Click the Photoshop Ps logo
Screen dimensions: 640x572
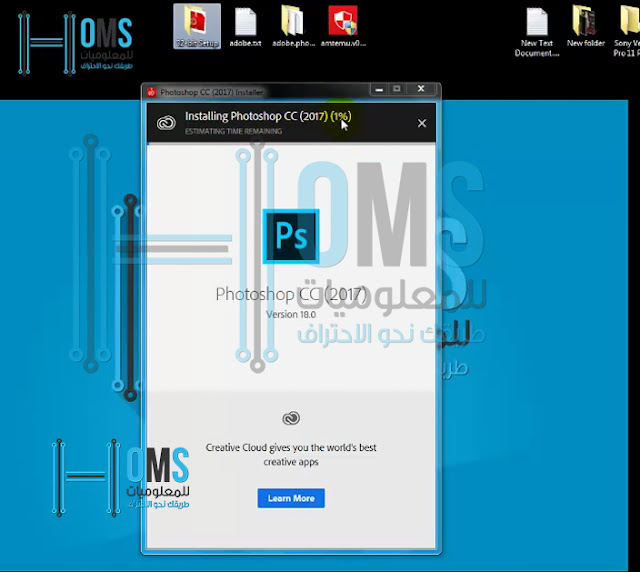(291, 236)
